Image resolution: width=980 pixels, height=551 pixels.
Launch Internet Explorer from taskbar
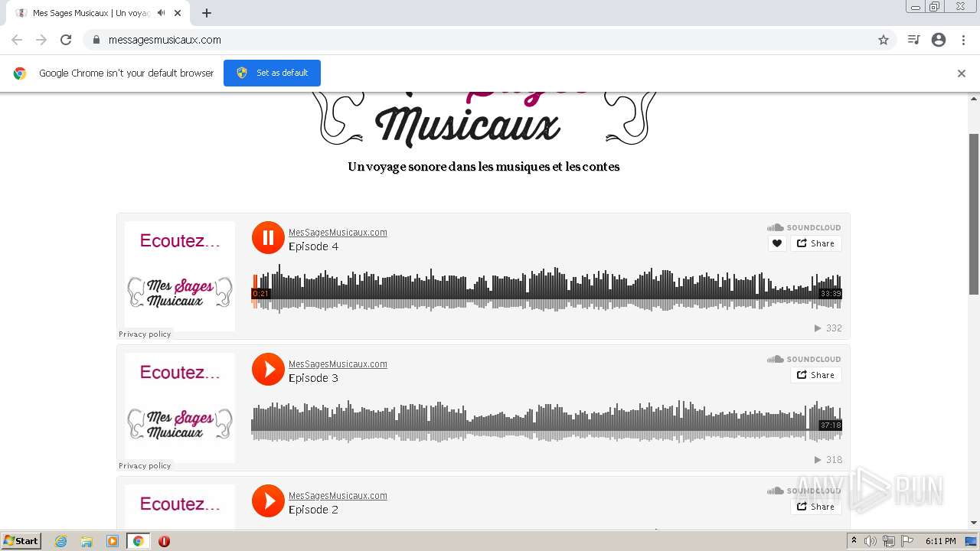coord(61,541)
